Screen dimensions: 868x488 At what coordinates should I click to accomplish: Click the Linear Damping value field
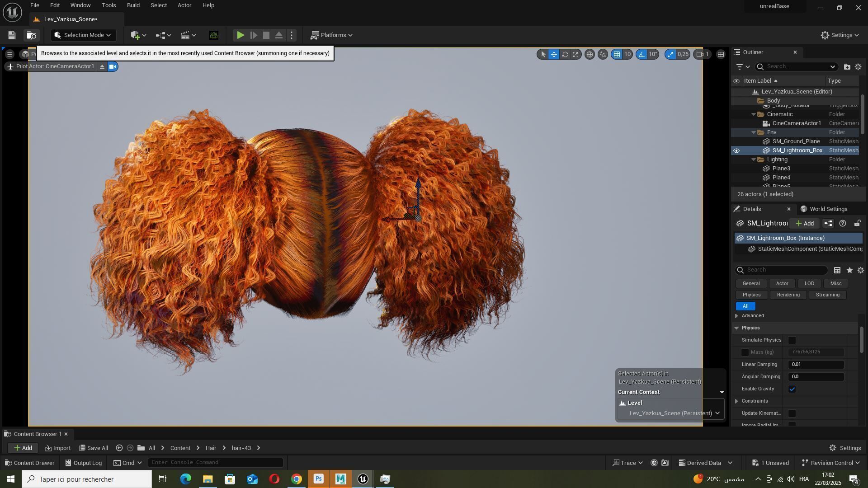(816, 365)
